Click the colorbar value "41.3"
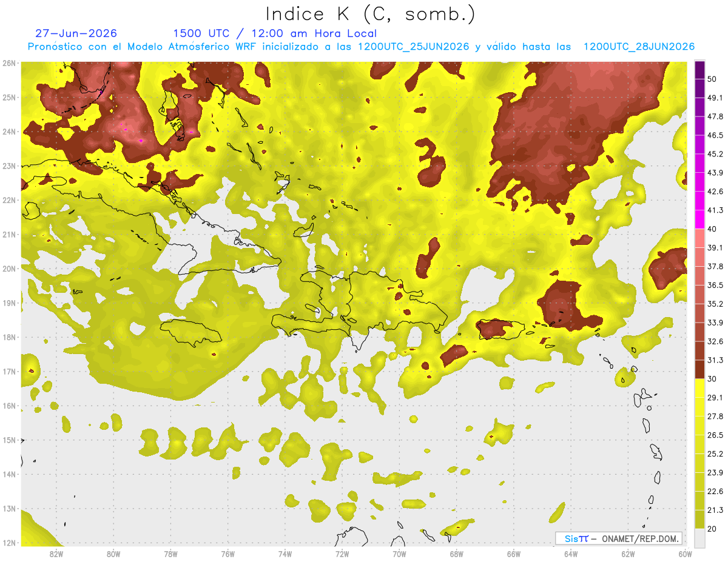This screenshot has height=562, width=728. coord(715,210)
